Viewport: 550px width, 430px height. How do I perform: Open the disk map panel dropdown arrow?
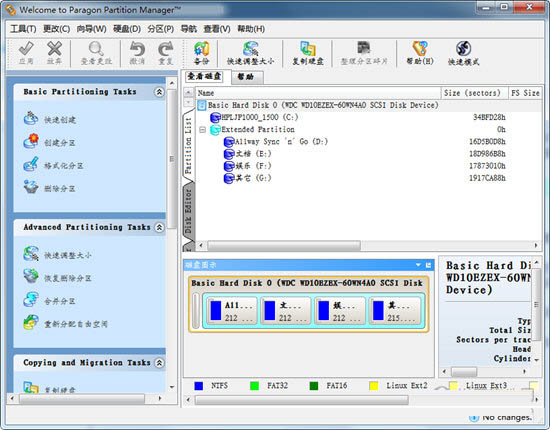tap(418, 265)
